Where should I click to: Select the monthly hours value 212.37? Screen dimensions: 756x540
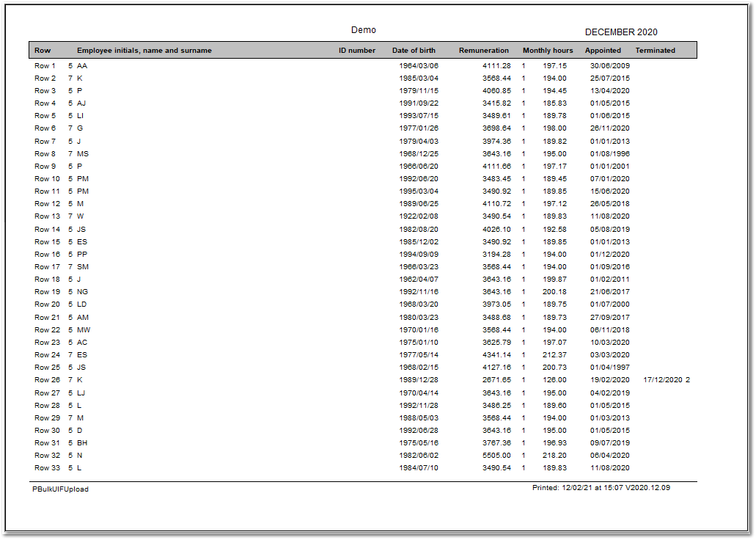[554, 354]
